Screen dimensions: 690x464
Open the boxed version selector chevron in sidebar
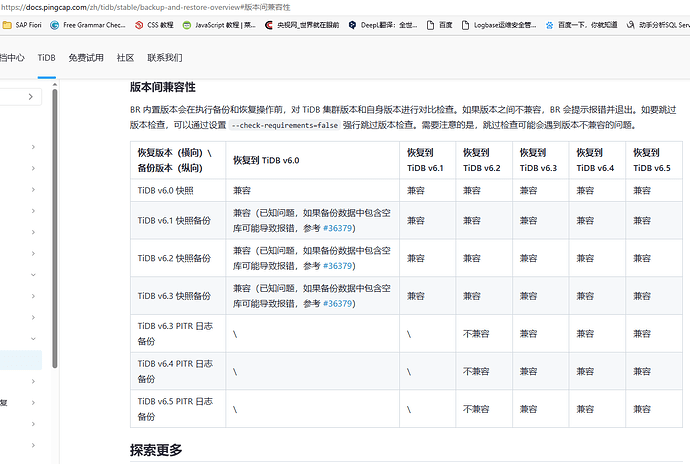pos(30,96)
